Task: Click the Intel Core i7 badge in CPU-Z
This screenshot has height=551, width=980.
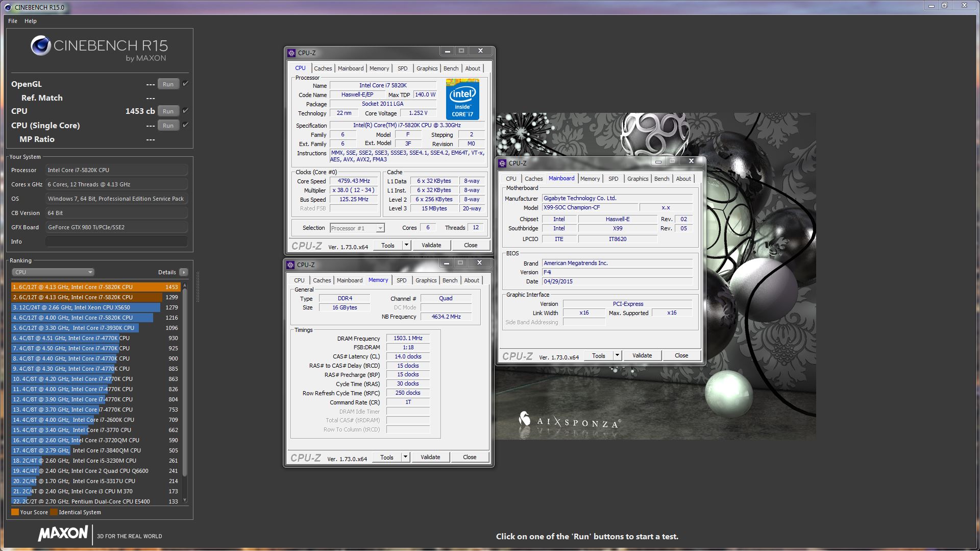Action: tap(462, 99)
